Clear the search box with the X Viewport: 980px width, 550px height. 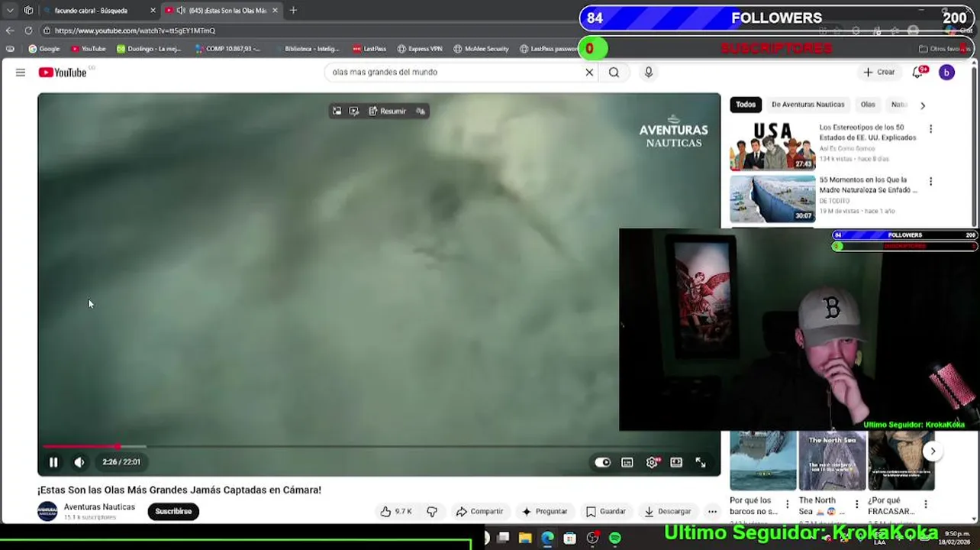tap(589, 73)
